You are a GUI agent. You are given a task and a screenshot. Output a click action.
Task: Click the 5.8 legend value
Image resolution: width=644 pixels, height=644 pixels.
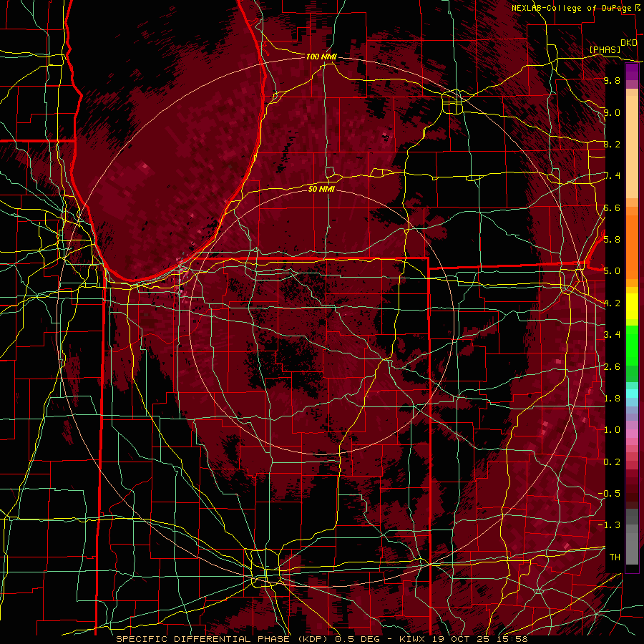(612, 240)
